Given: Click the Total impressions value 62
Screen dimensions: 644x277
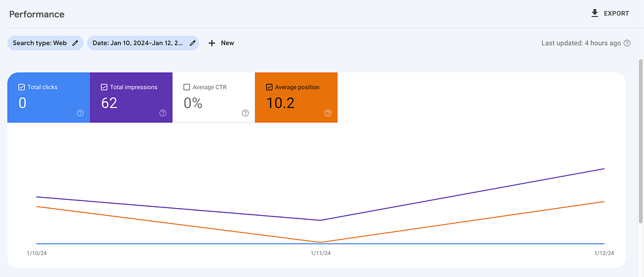Looking at the screenshot, I should pos(109,103).
